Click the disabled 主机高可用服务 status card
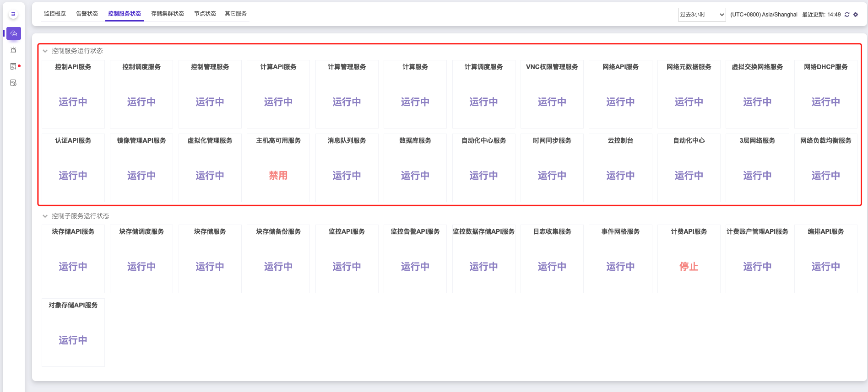868x392 pixels. point(278,167)
